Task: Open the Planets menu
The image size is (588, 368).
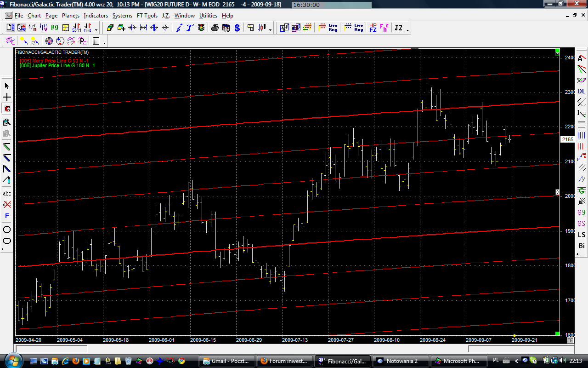Action: coord(70,16)
